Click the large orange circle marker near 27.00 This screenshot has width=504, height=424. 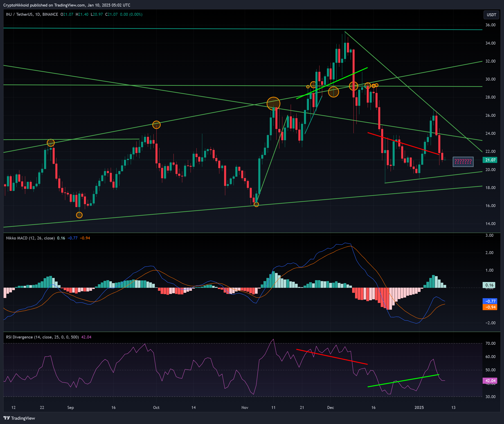click(x=274, y=104)
